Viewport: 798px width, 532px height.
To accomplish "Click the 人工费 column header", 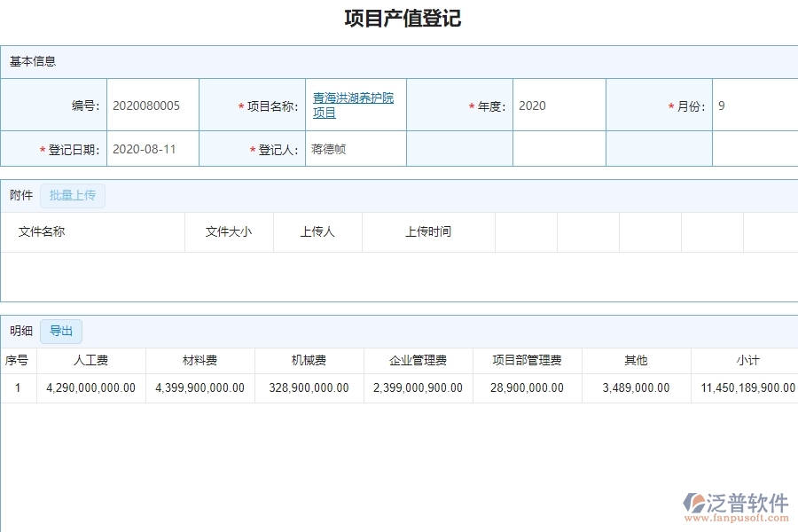I will (89, 360).
